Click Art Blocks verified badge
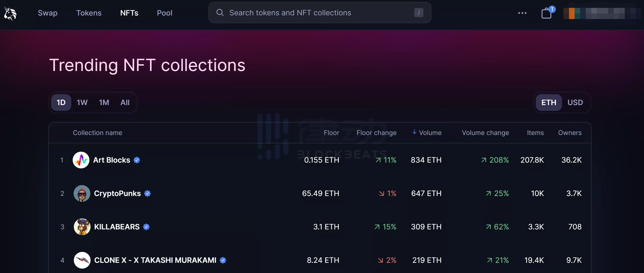The image size is (644, 273). [137, 160]
